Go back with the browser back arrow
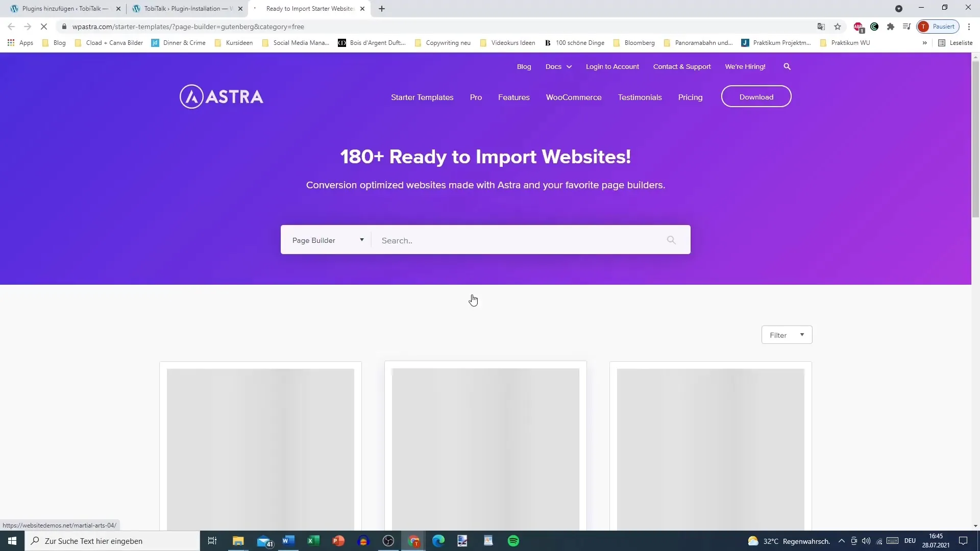Image resolution: width=980 pixels, height=551 pixels. 11,27
